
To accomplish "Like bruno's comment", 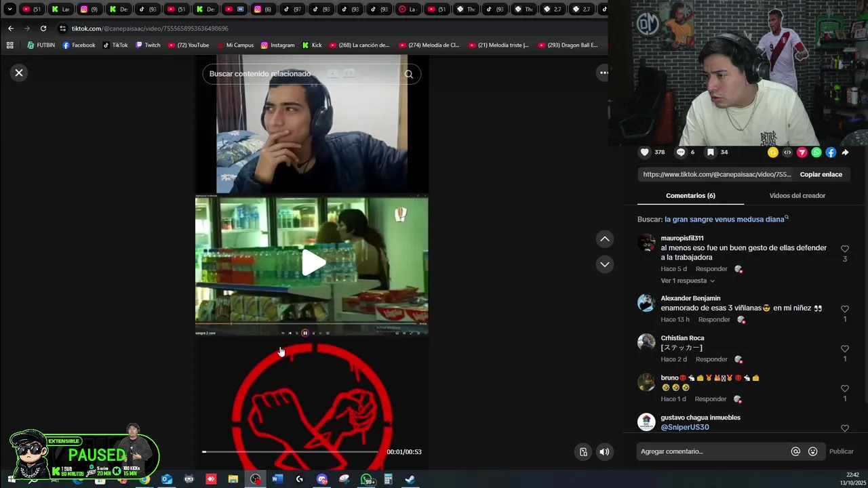I will [x=845, y=389].
